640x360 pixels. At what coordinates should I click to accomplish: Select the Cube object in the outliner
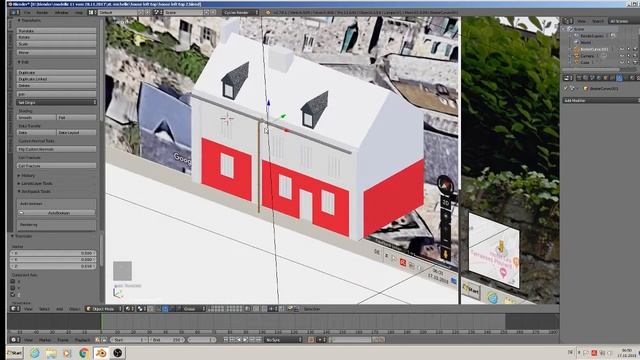click(x=585, y=62)
